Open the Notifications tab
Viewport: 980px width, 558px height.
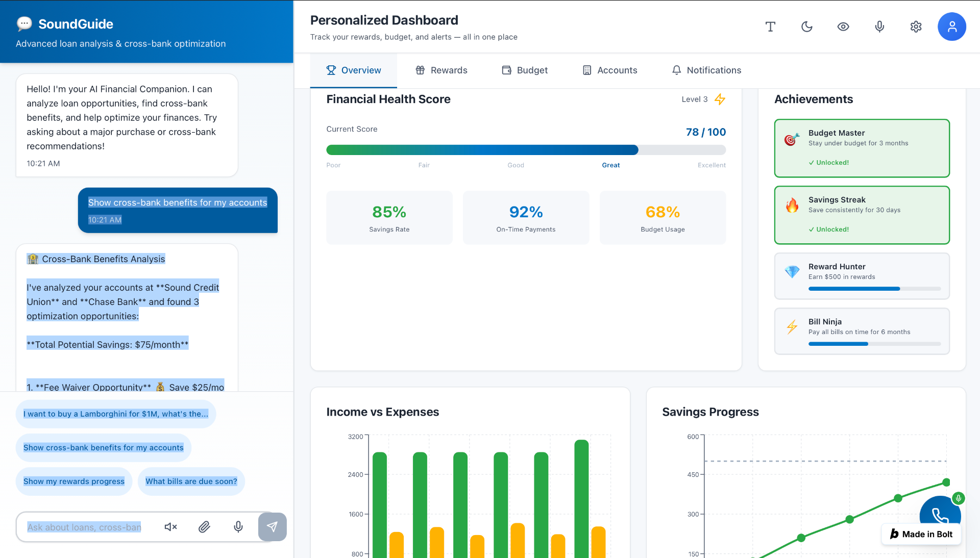[706, 70]
